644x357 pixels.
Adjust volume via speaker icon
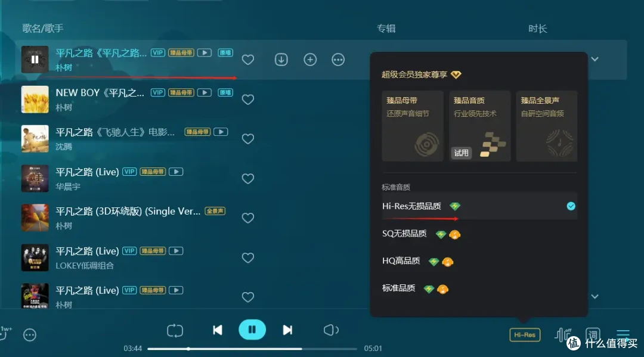pos(331,330)
